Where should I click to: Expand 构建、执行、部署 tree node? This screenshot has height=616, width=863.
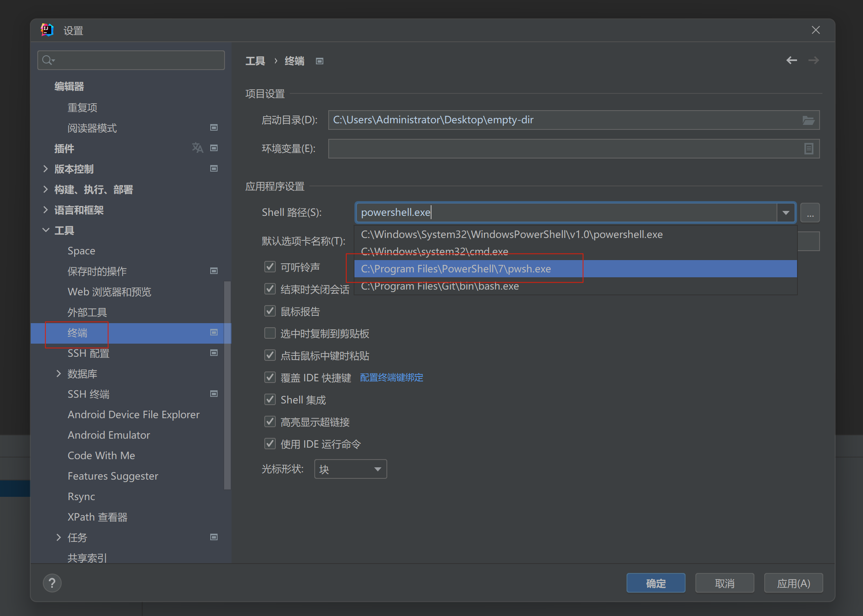45,189
